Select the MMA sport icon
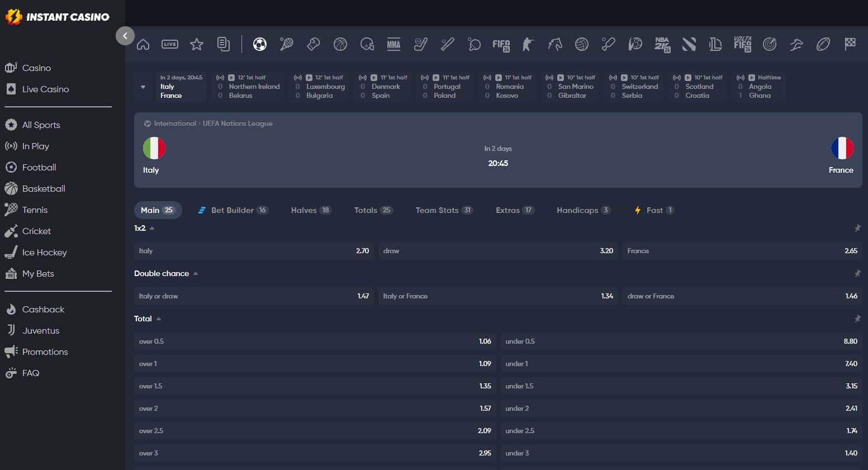 (394, 44)
